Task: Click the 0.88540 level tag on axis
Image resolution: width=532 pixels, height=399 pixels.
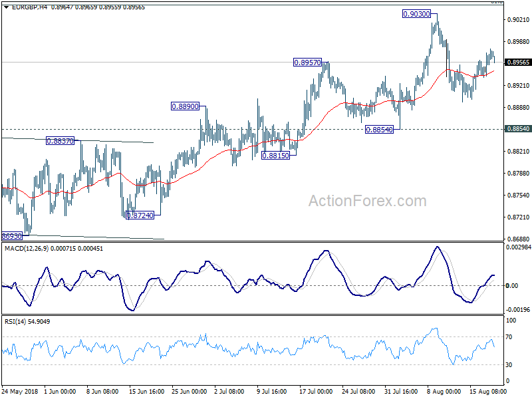Action: pyautogui.click(x=518, y=129)
